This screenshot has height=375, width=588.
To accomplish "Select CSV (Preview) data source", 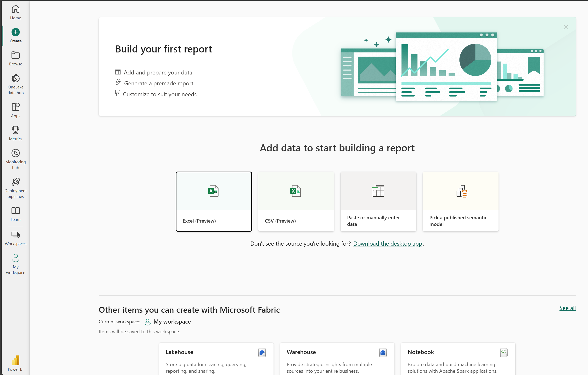I will click(296, 201).
